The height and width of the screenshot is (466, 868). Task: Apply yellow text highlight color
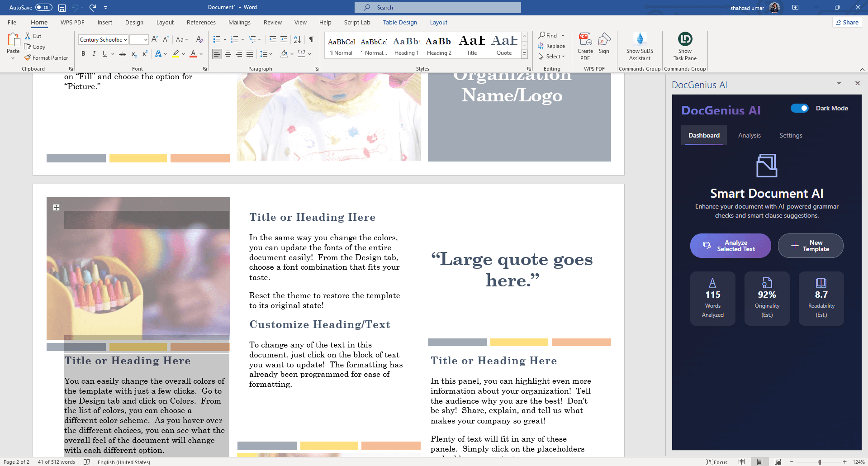click(x=175, y=54)
